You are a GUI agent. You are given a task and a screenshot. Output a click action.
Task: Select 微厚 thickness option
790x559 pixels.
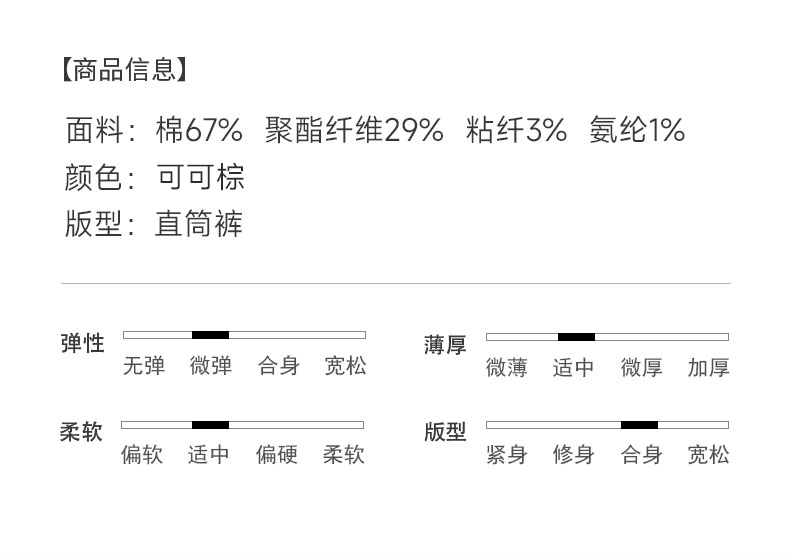(x=641, y=368)
